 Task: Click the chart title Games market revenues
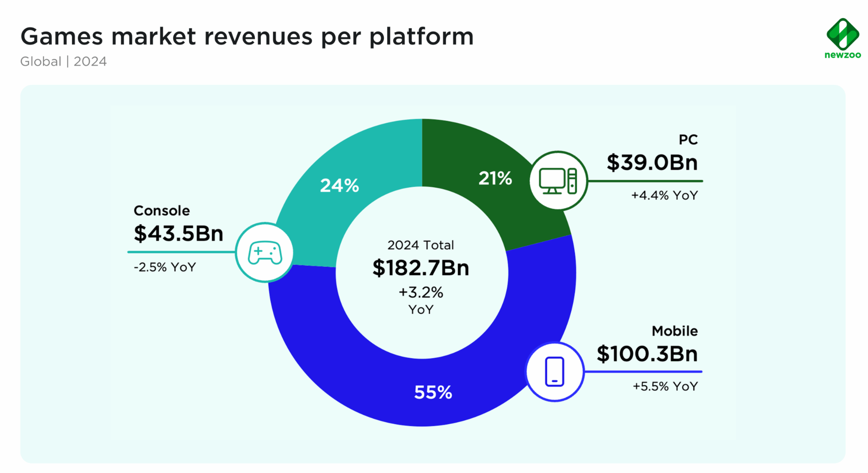click(x=247, y=36)
